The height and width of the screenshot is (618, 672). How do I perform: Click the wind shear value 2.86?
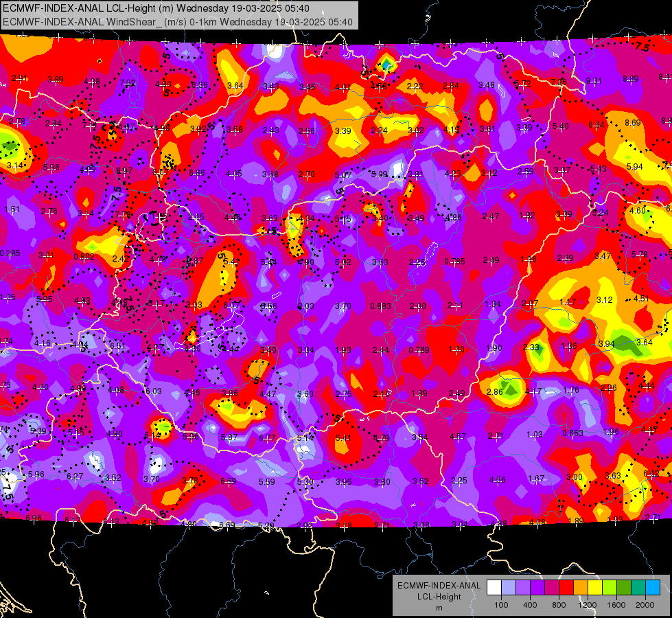[x=495, y=391]
